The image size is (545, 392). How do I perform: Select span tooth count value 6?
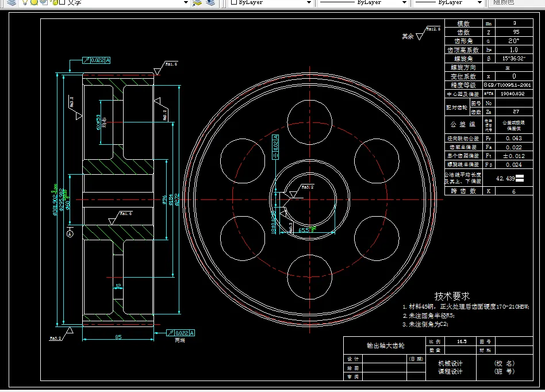514,191
